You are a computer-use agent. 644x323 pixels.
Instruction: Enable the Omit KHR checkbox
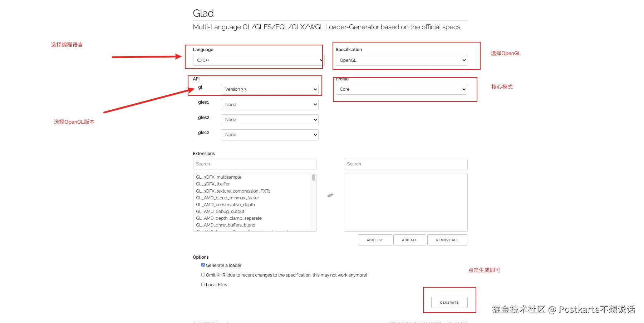[x=203, y=275]
